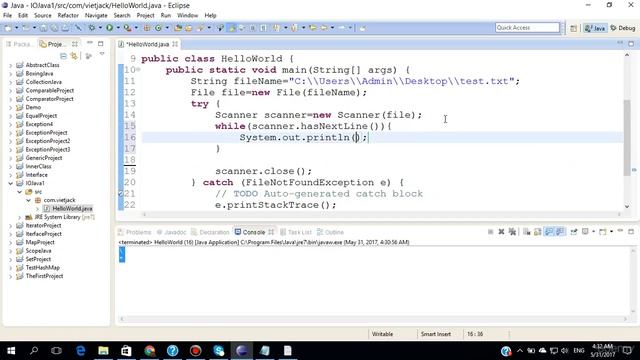Click the Print icon in the toolbar

point(65,28)
